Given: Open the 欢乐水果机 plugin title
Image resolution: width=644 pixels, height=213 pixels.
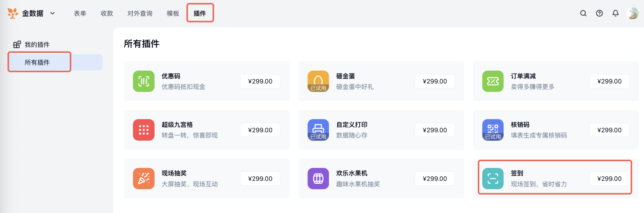Looking at the screenshot, I should point(352,173).
